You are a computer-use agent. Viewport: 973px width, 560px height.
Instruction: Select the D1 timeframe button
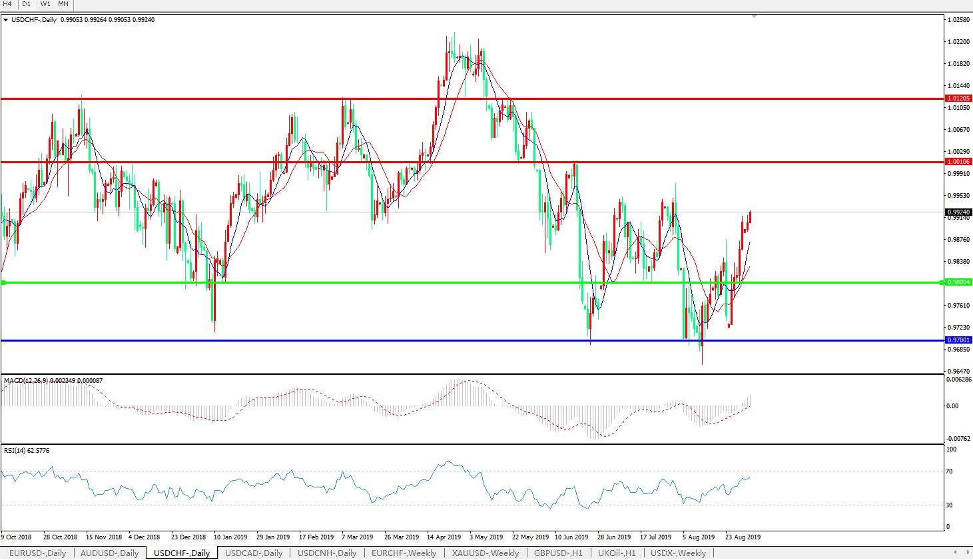coord(26,4)
